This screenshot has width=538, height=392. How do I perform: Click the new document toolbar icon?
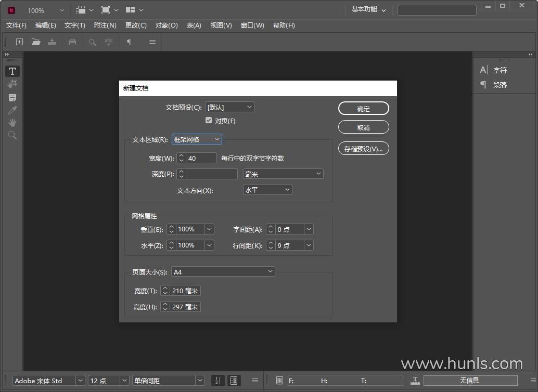point(20,42)
